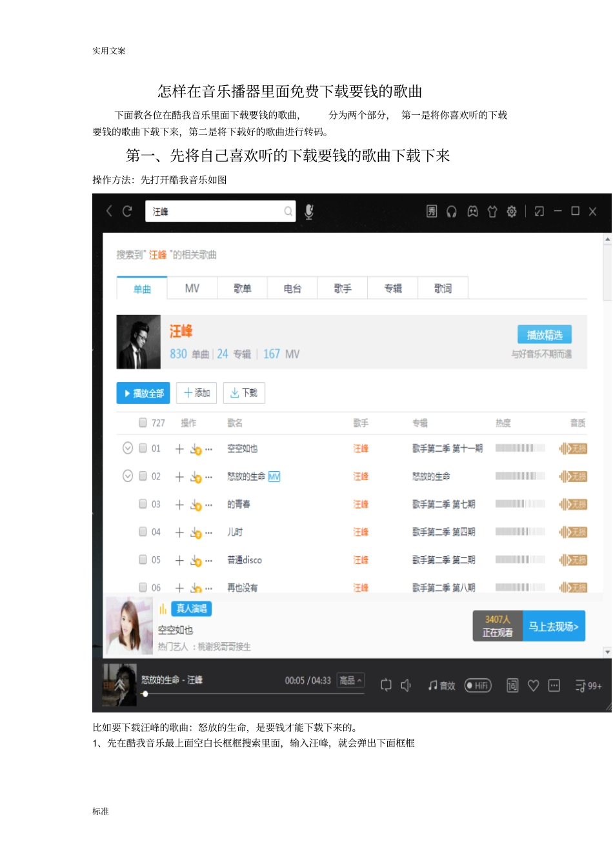Switch to the 歌词 tab
This screenshot has height=868, width=613.
click(443, 288)
